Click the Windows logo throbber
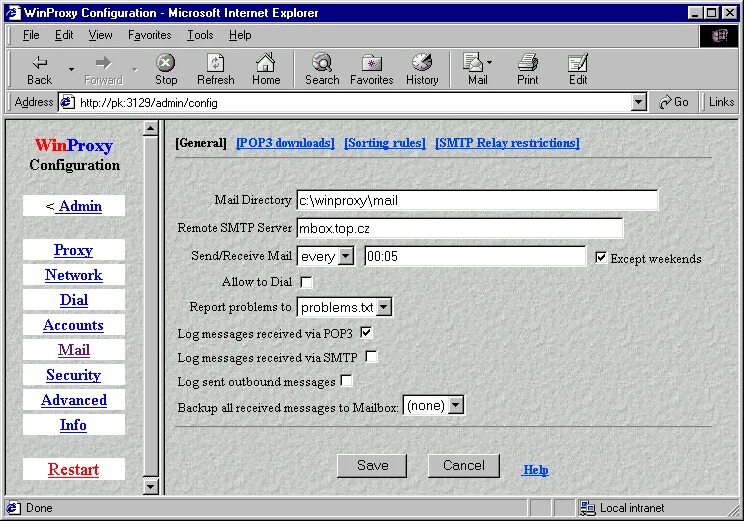 [x=719, y=36]
